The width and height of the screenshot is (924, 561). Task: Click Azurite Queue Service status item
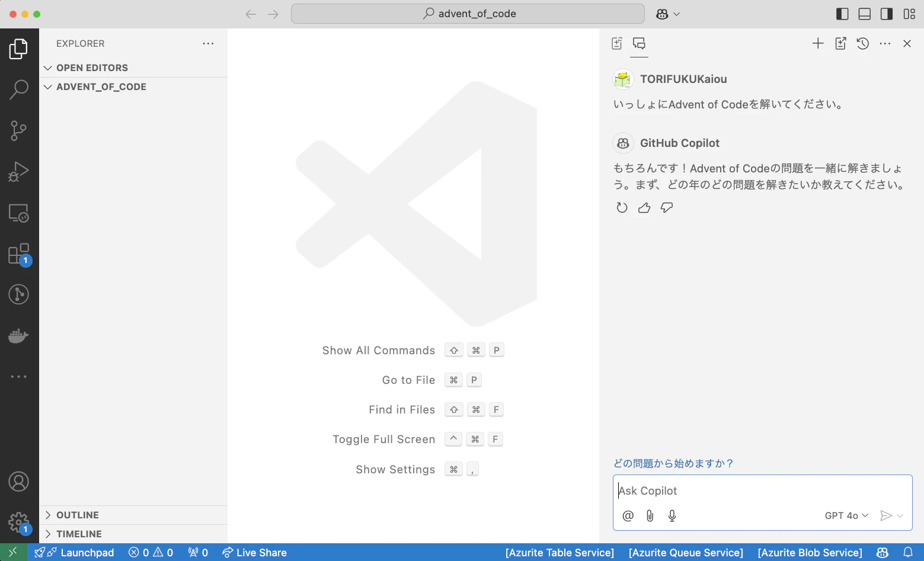(686, 552)
